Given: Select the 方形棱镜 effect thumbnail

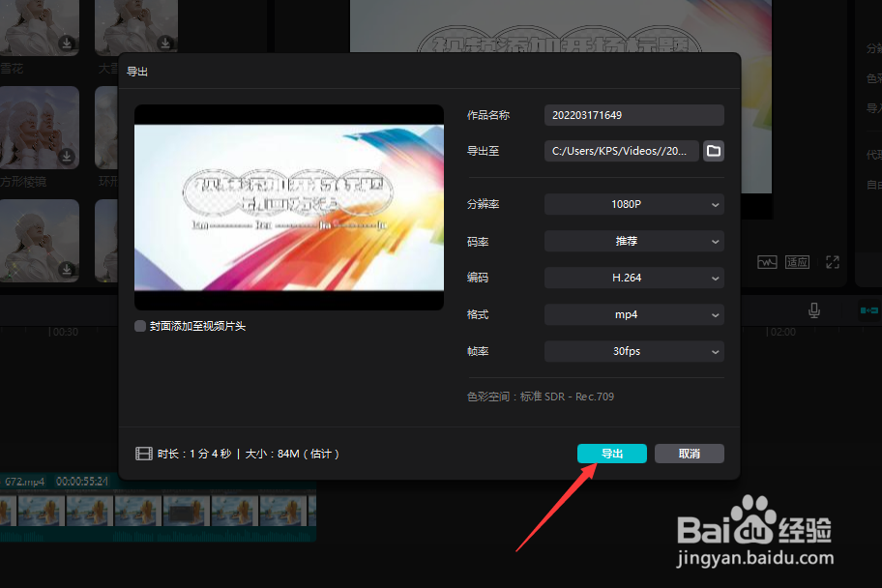Looking at the screenshot, I should pos(40,128).
